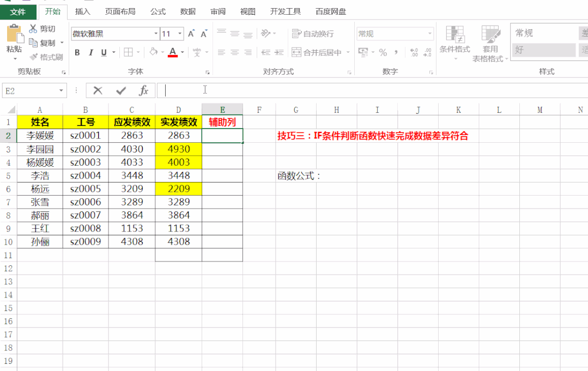The width and height of the screenshot is (588, 371).
Task: Toggle underline formatting
Action: 104,52
